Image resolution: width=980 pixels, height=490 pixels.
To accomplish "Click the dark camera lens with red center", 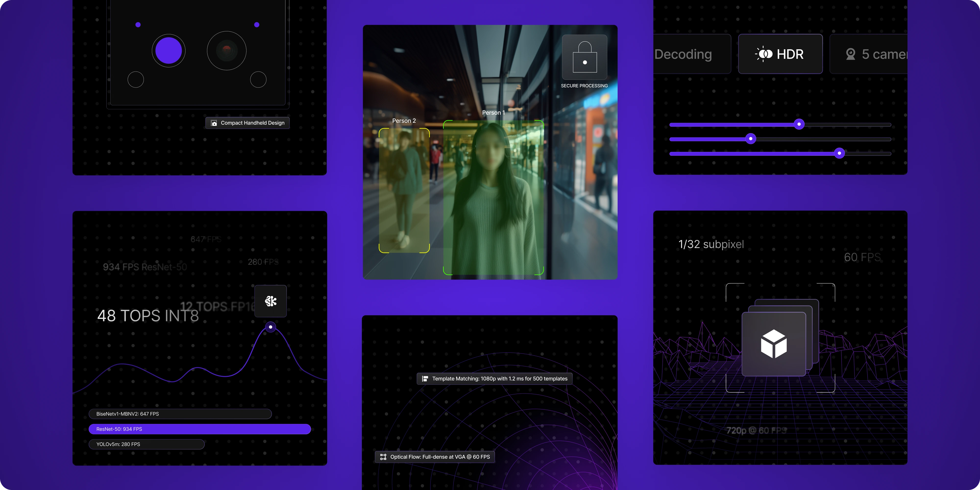I will 227,51.
